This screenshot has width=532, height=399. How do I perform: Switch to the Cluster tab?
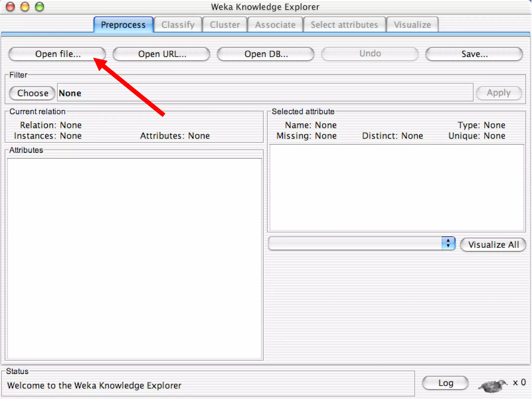(225, 25)
